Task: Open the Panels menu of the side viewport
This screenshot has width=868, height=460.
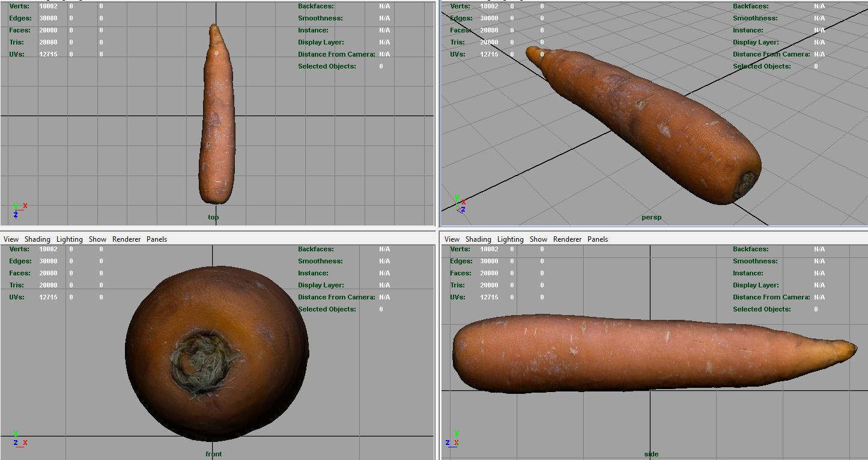Action: pyautogui.click(x=598, y=239)
